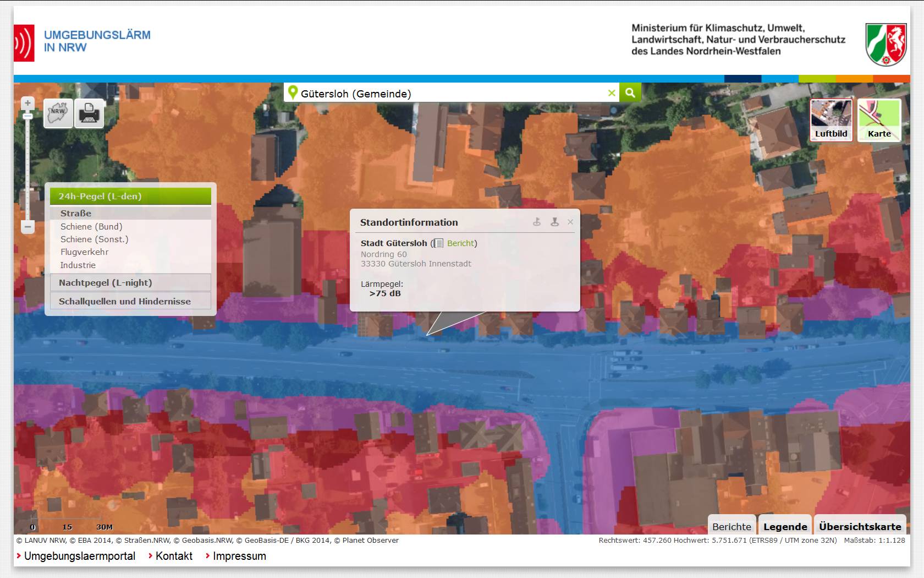Screen dimensions: 924x578
Task: Open the Übersichtskarte tab
Action: pyautogui.click(x=860, y=526)
